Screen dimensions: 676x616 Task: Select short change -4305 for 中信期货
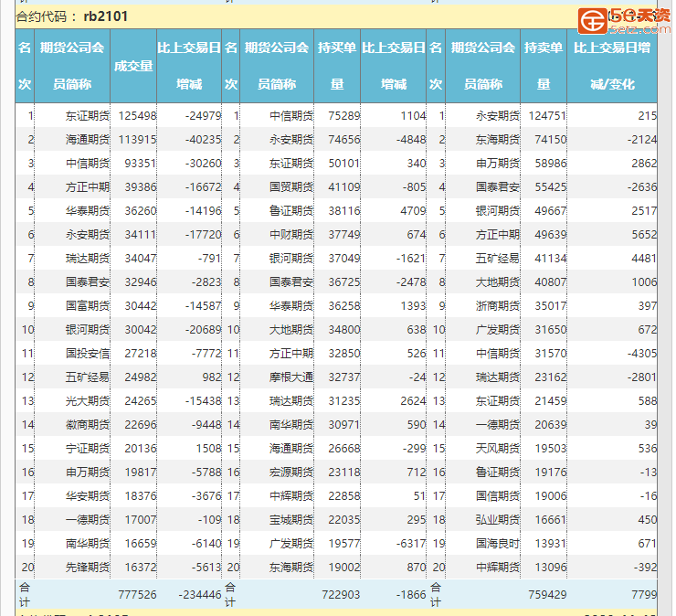[x=642, y=354]
